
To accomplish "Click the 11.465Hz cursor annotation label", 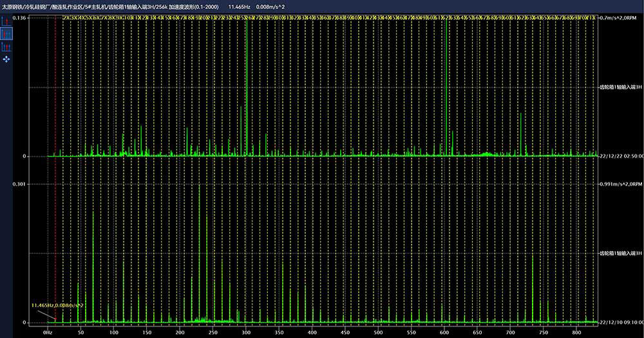I will [x=57, y=305].
